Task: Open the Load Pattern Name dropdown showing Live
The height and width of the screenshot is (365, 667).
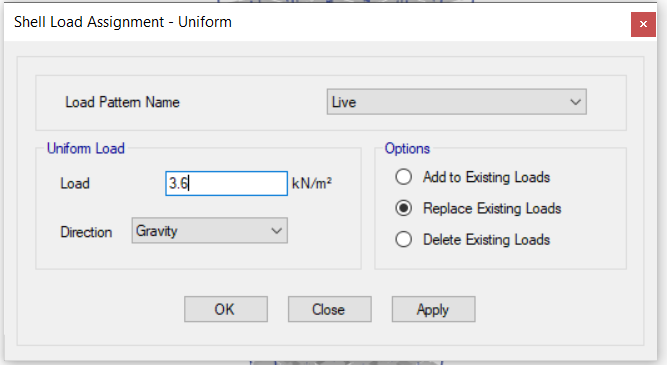Action: (456, 102)
